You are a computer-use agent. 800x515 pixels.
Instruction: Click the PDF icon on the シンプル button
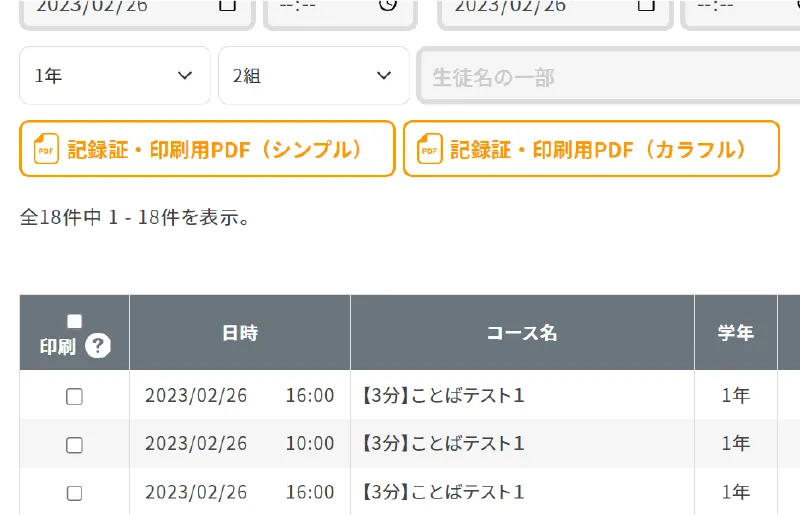pyautogui.click(x=46, y=149)
